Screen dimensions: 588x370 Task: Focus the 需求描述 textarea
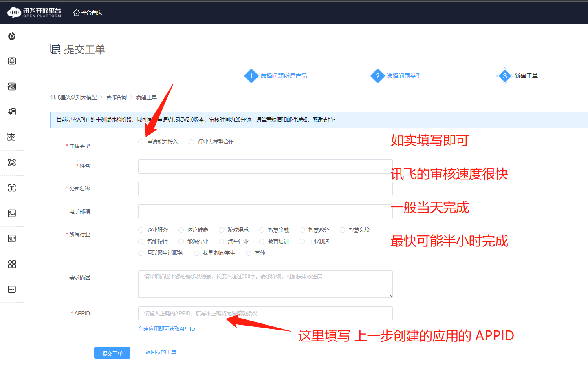pos(265,284)
